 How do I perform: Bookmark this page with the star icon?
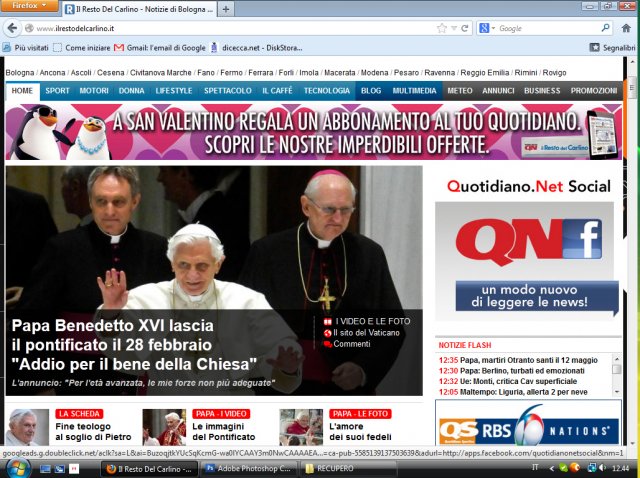(442, 28)
